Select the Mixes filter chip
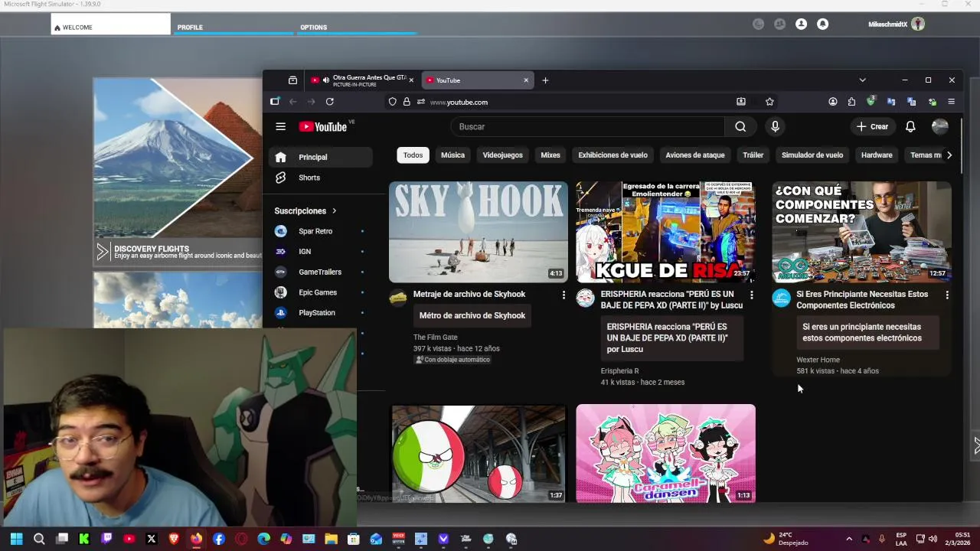 (550, 155)
